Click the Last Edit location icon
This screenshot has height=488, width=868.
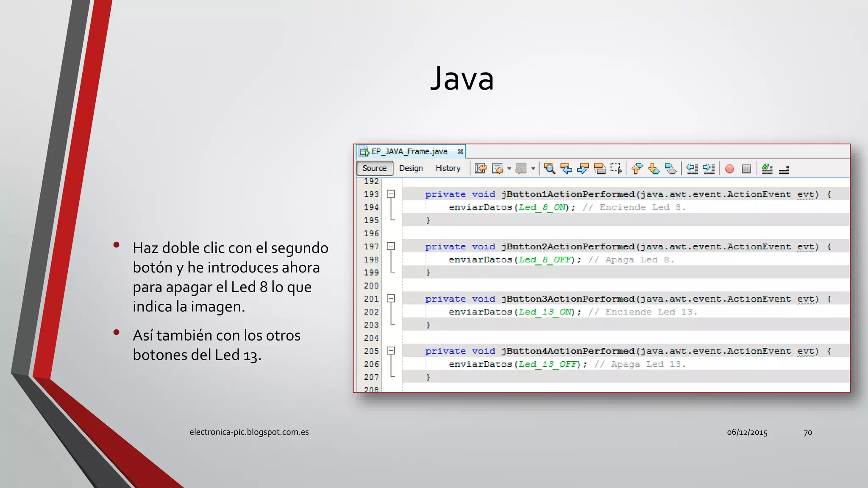(x=481, y=169)
